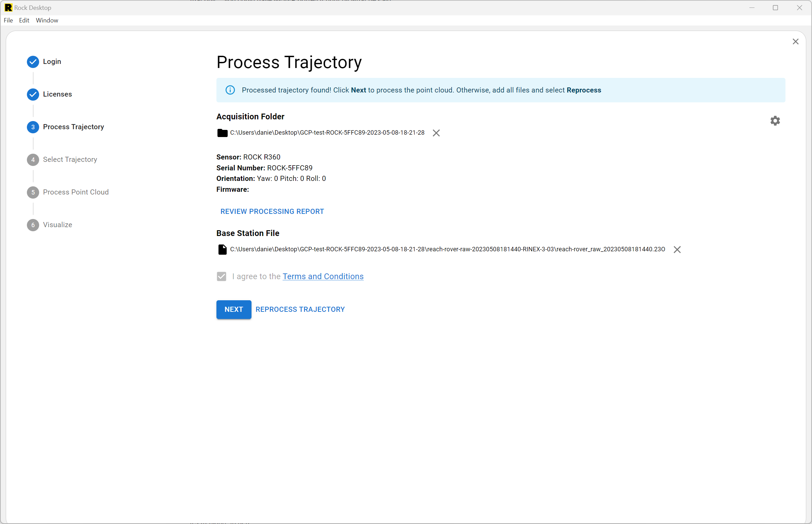This screenshot has height=524, width=812.
Task: Open the Edit menu
Action: tap(24, 20)
